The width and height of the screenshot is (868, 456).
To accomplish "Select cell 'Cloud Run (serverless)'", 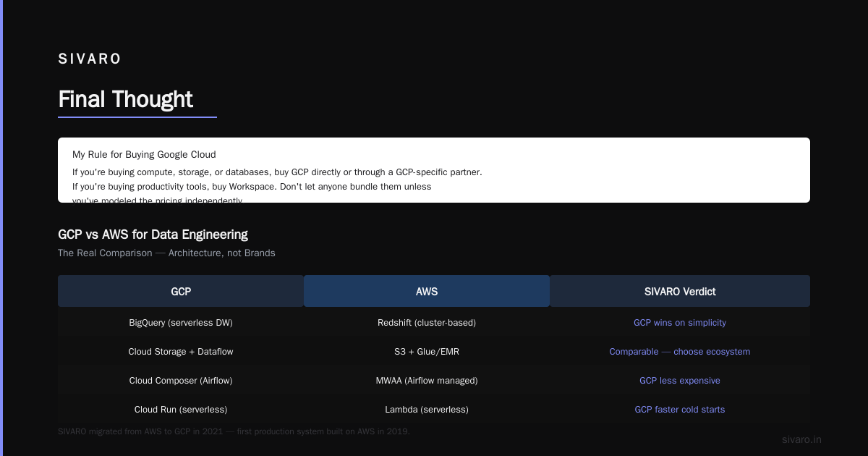I will click(181, 410).
